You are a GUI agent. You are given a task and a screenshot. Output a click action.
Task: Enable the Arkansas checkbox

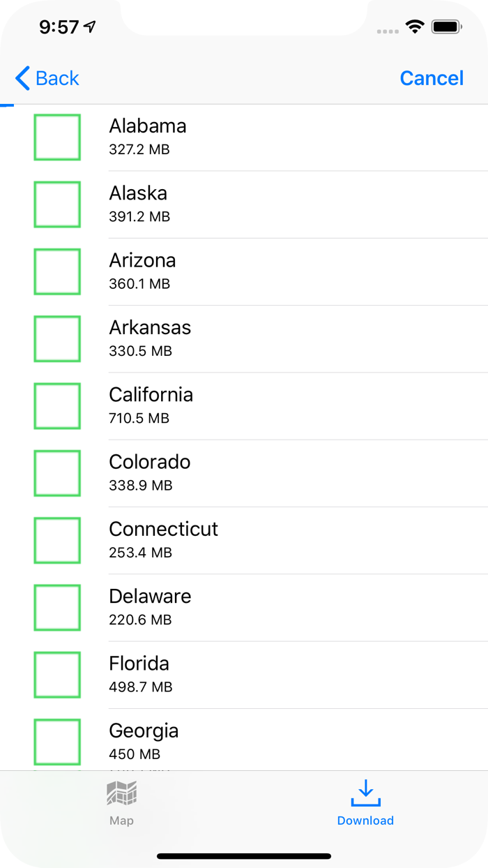pos(57,338)
